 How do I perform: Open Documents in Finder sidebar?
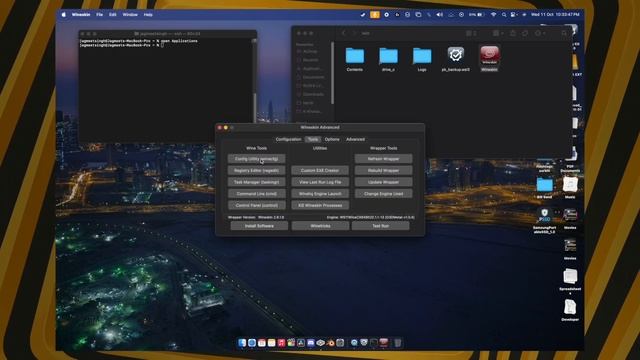coord(311,77)
